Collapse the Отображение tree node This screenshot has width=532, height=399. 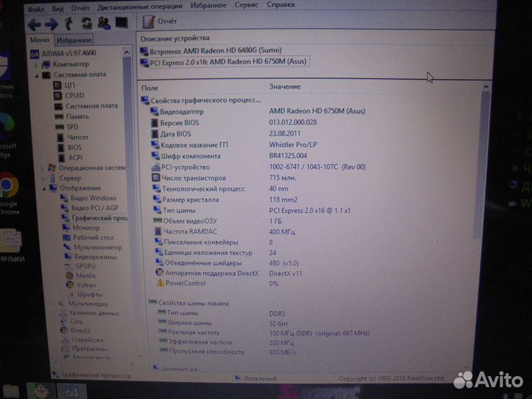point(44,188)
